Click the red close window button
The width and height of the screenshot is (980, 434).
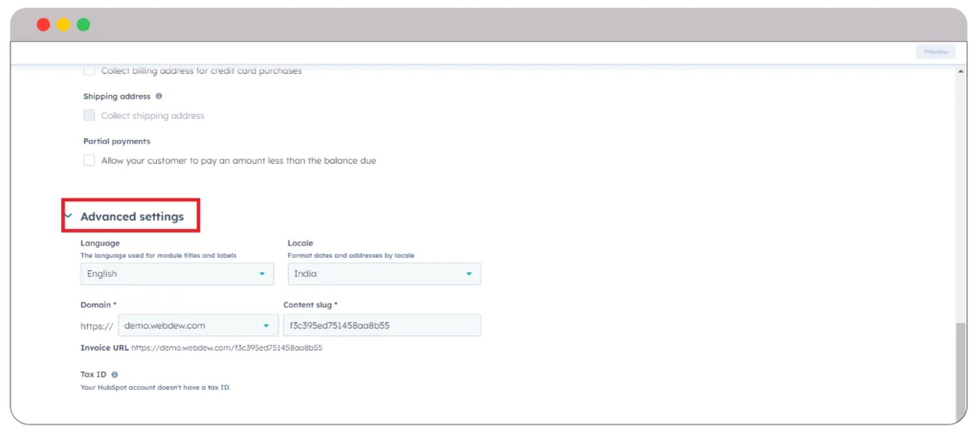tap(43, 25)
